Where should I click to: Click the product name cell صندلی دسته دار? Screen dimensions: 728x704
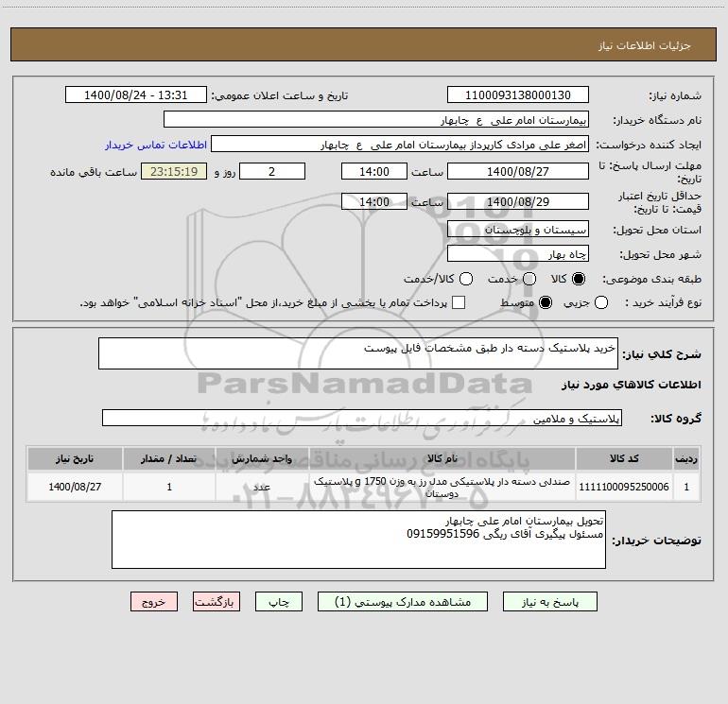point(442,487)
